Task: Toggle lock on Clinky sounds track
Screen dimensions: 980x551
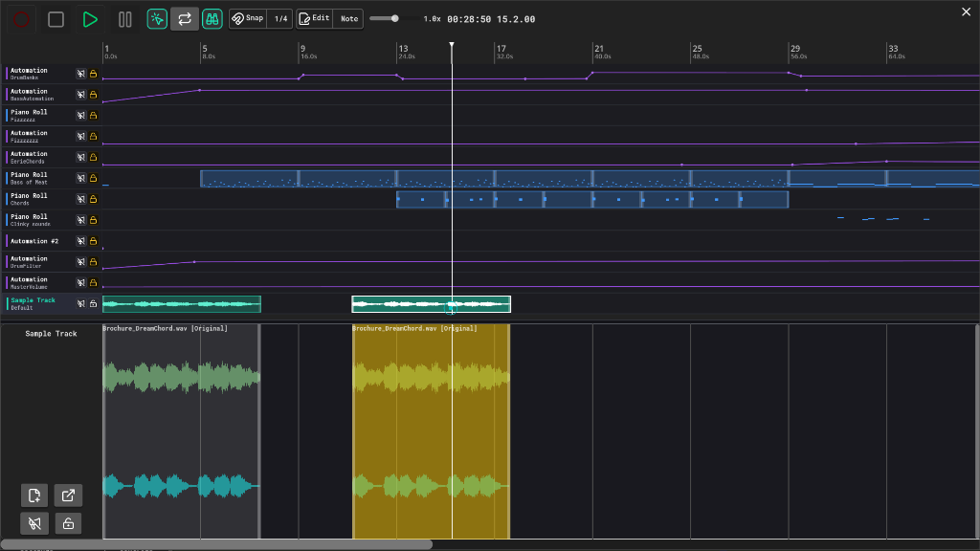Action: pyautogui.click(x=93, y=220)
